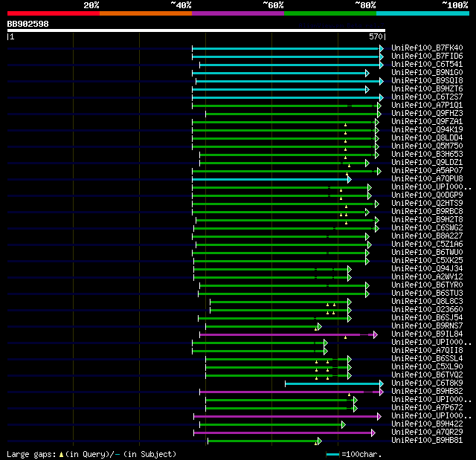The image size is (476, 460).
Task: Click the purple alignment bar for B9IL84
Action: (x=287, y=334)
